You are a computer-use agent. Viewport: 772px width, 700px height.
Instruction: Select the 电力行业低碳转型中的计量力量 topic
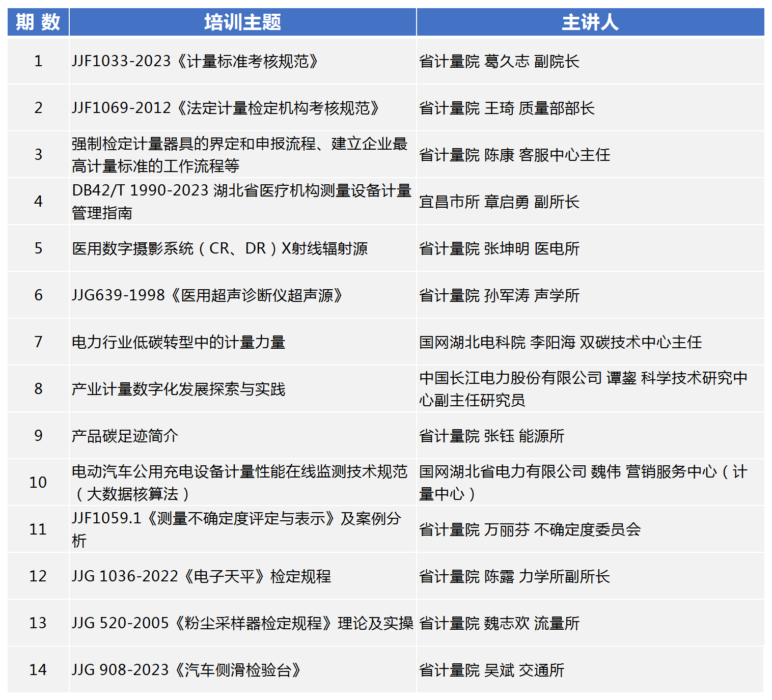178,342
